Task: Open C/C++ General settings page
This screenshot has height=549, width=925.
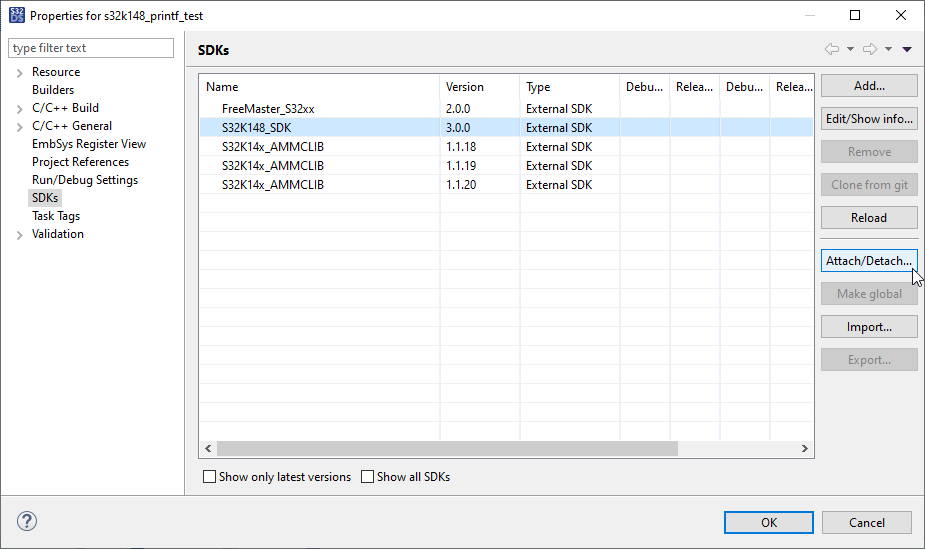Action: click(72, 126)
